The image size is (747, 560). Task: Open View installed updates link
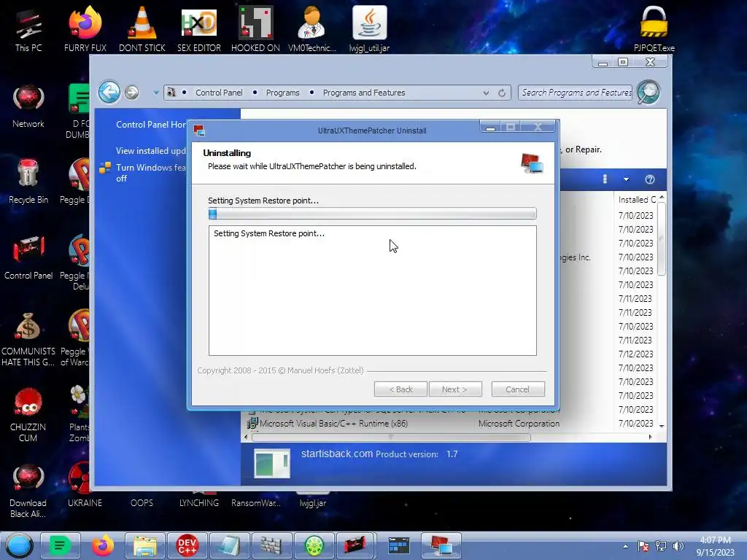(x=151, y=150)
